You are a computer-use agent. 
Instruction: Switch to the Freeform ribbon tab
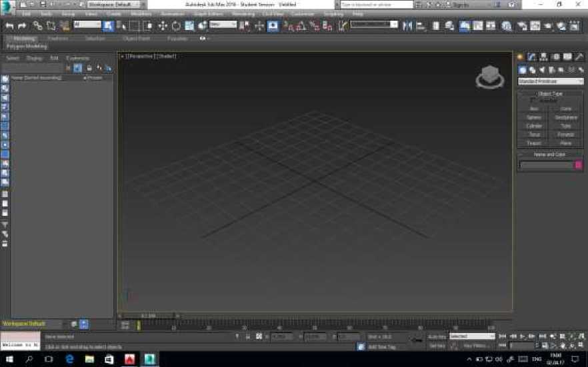pyautogui.click(x=58, y=38)
